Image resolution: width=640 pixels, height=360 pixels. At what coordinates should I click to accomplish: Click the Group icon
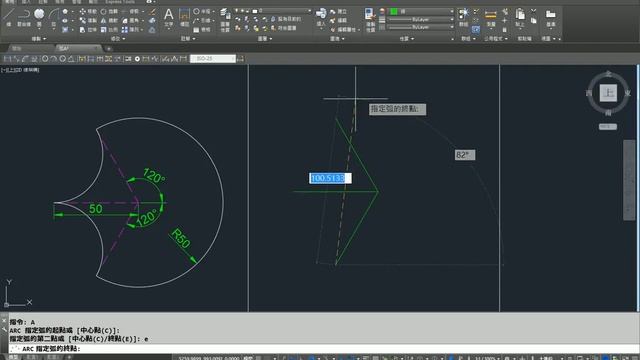(464, 16)
